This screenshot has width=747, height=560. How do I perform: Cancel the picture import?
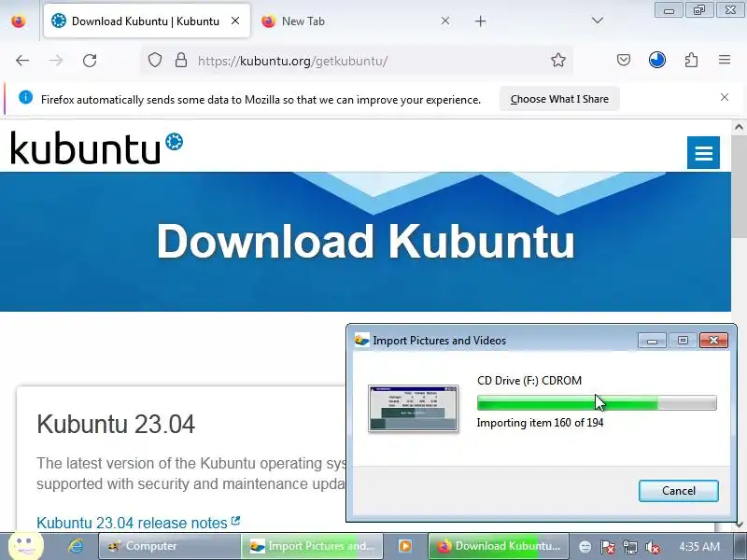pyautogui.click(x=679, y=491)
